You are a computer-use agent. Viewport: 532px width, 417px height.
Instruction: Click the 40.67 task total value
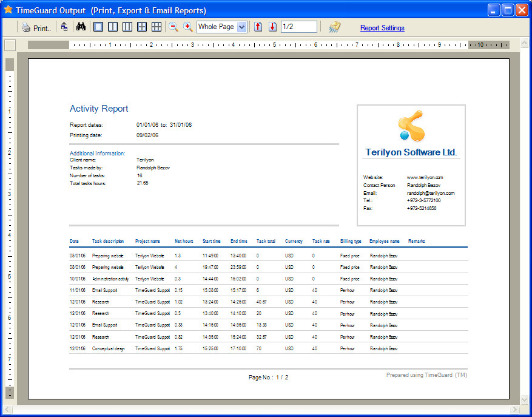pos(261,302)
